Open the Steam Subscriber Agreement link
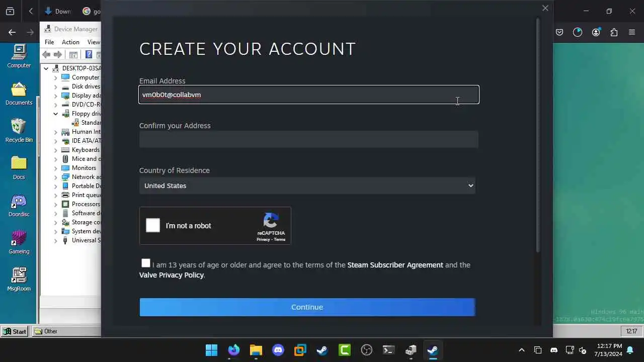Viewport: 644px width, 362px height. [395, 265]
